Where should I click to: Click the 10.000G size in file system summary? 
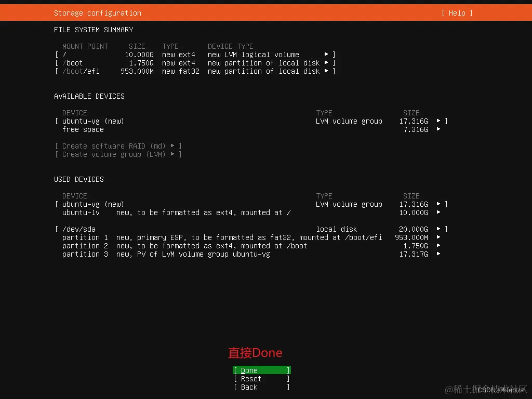tap(139, 55)
